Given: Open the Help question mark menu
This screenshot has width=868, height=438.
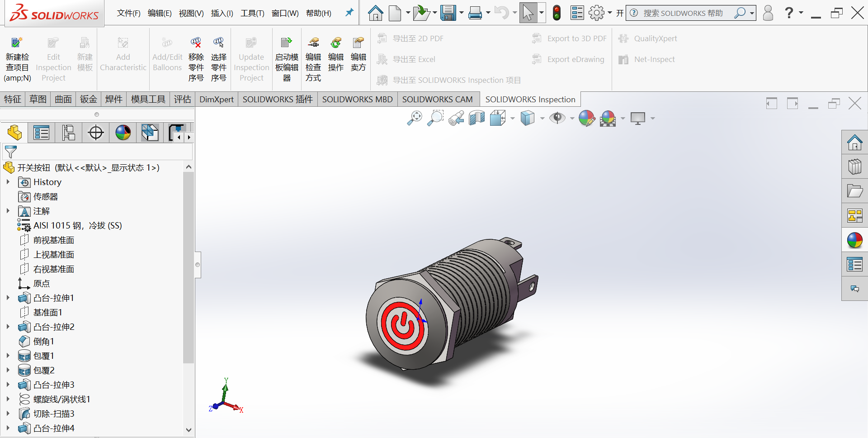Looking at the screenshot, I should 789,13.
